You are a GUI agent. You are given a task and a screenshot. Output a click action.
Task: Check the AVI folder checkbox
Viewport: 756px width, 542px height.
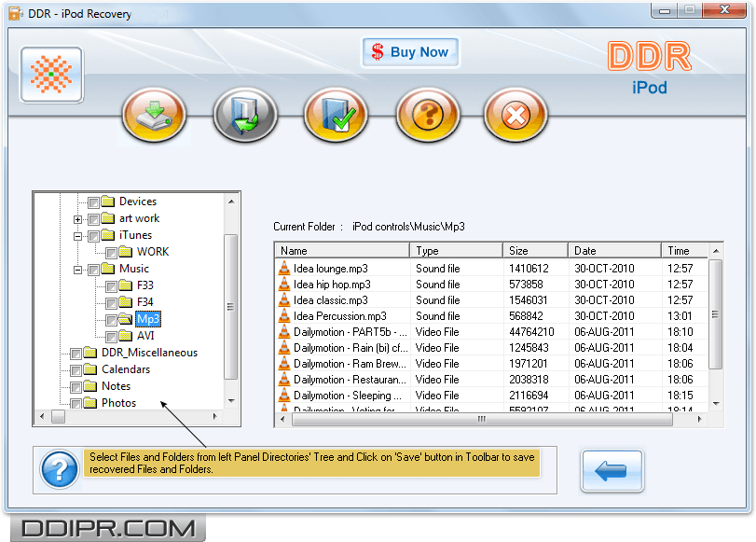tap(111, 337)
